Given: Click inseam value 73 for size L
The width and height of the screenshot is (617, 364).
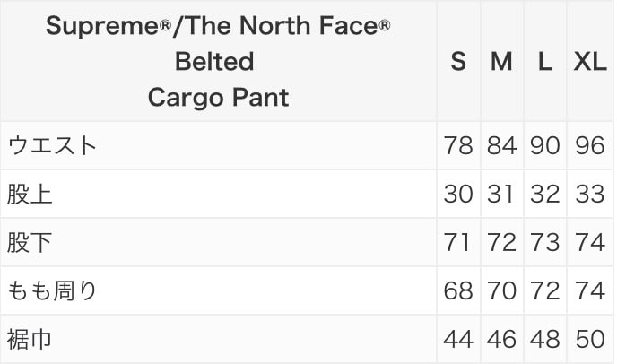Looking at the screenshot, I should point(545,242).
